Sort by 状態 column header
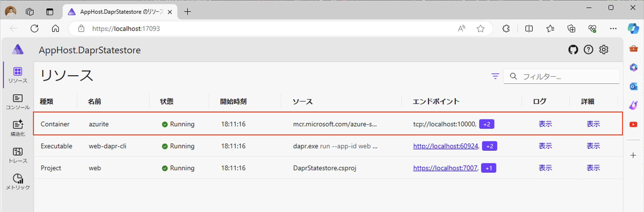644x212 pixels. [167, 101]
